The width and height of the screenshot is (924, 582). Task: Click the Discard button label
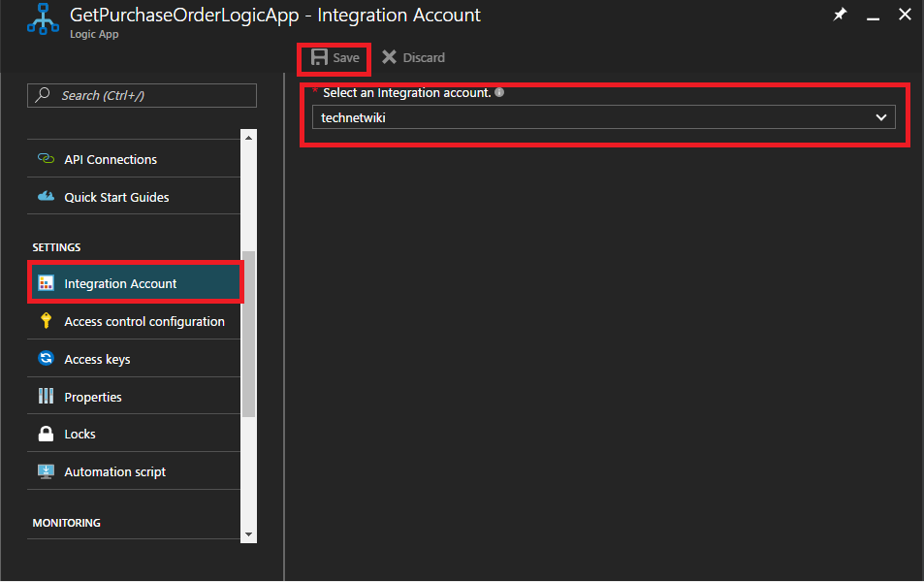424,58
